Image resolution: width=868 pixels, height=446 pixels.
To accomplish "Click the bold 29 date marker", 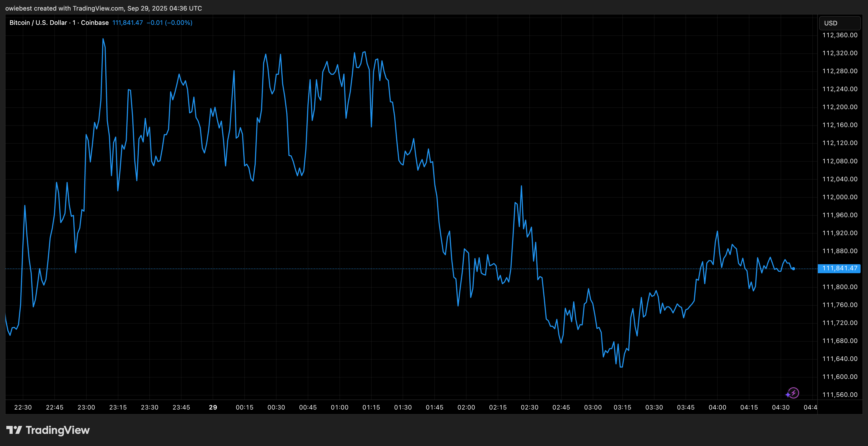I will point(213,407).
